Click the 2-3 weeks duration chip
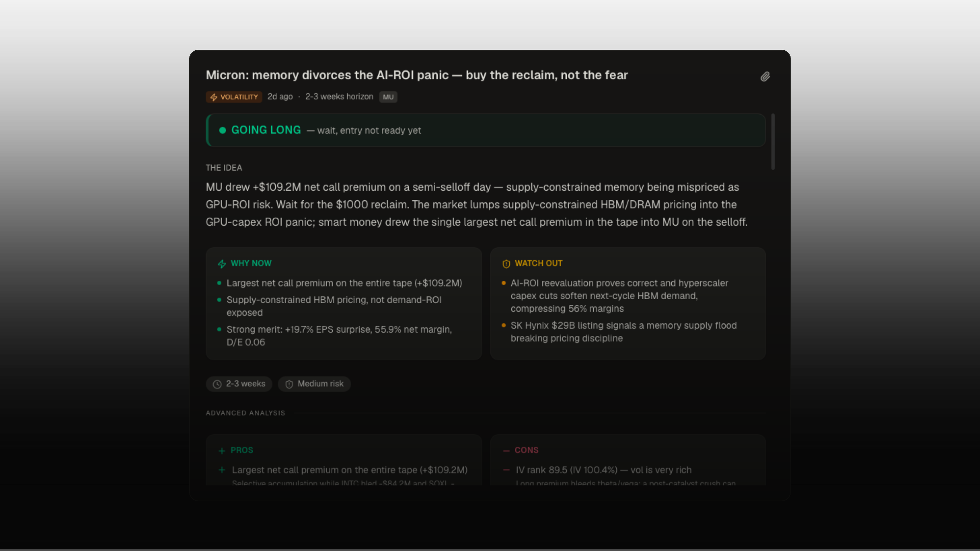This screenshot has height=551, width=980. 239,384
